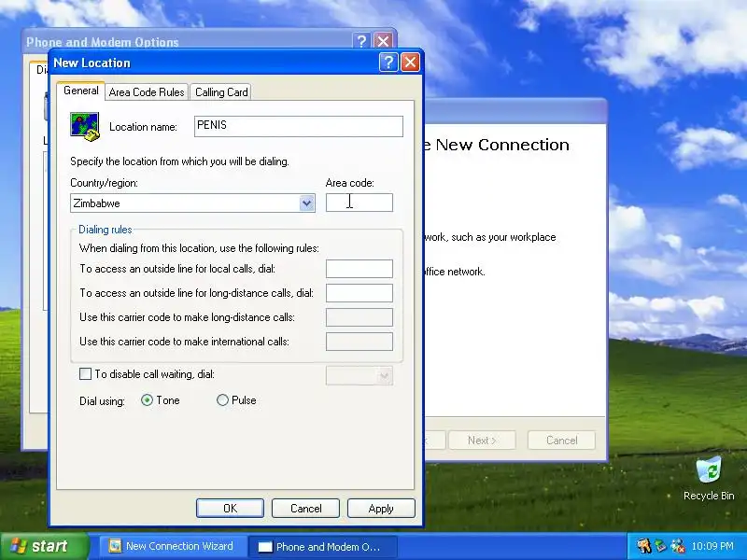The width and height of the screenshot is (747, 560).
Task: Switch to Phone and Modem Options taskbar button
Action: point(322,547)
